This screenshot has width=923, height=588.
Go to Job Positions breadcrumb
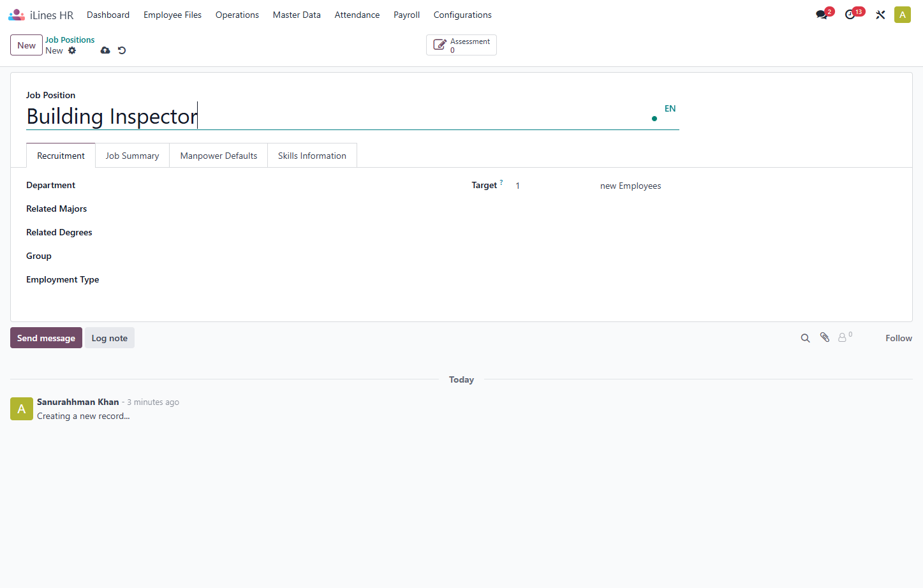[x=70, y=40]
